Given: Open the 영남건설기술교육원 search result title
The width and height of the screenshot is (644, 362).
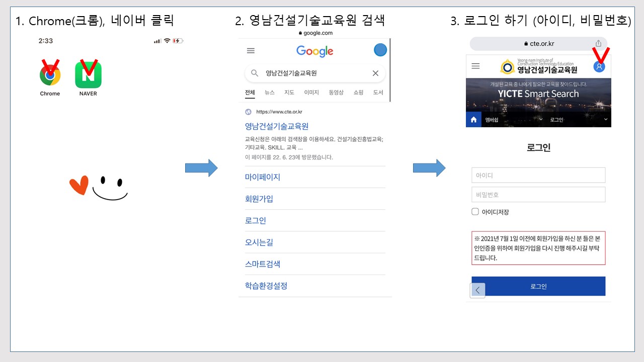Looking at the screenshot, I should pos(277,126).
